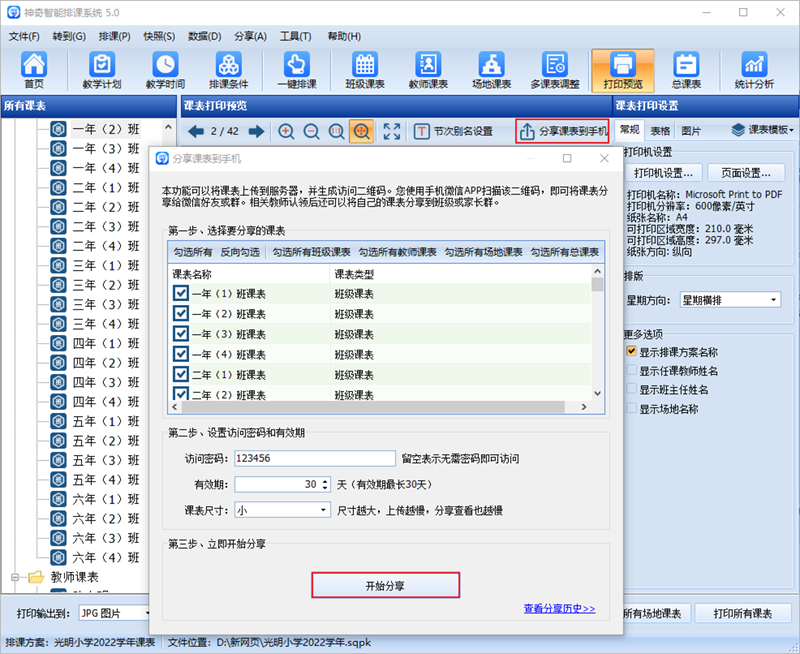Screen dimensions: 800x654
Task: Open the 场地课表 toolbar icon
Action: tap(491, 70)
